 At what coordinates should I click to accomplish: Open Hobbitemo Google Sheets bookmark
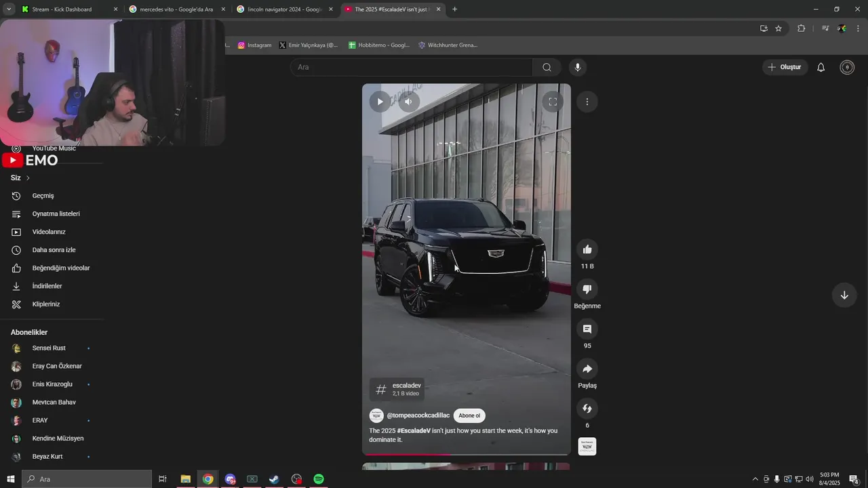pos(379,45)
